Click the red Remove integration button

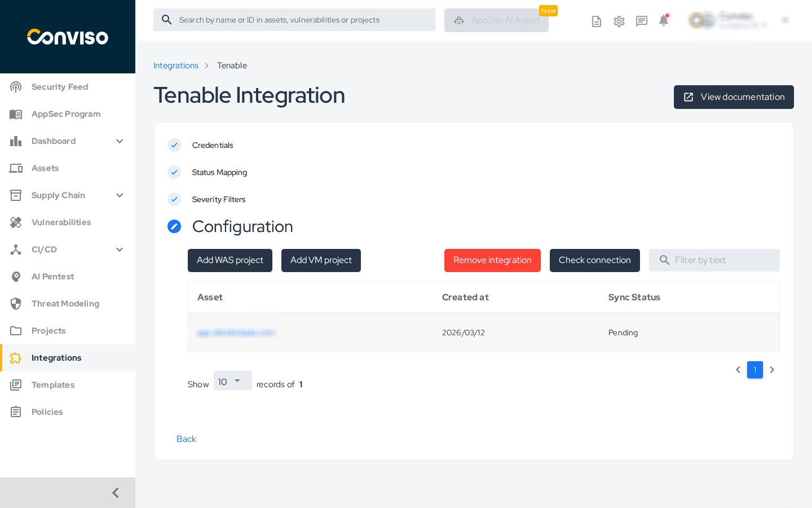[x=492, y=260]
